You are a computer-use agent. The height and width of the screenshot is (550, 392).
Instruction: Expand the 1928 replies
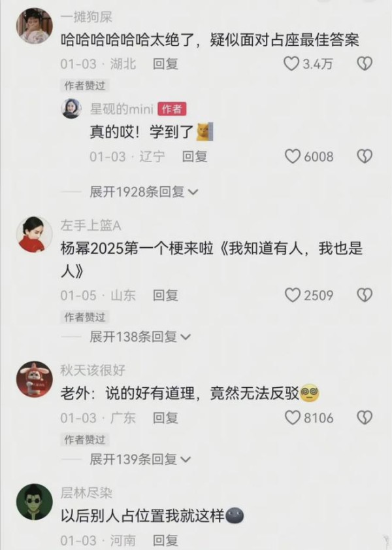click(x=144, y=192)
